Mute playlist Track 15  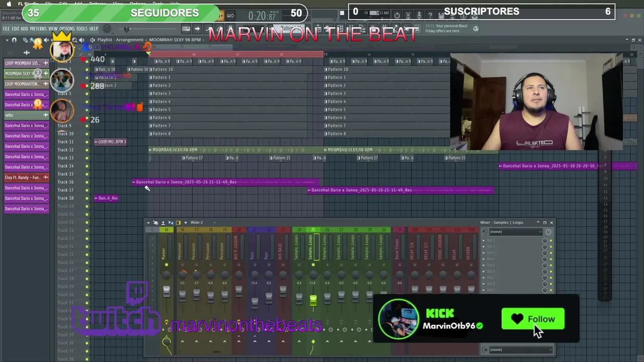click(87, 174)
